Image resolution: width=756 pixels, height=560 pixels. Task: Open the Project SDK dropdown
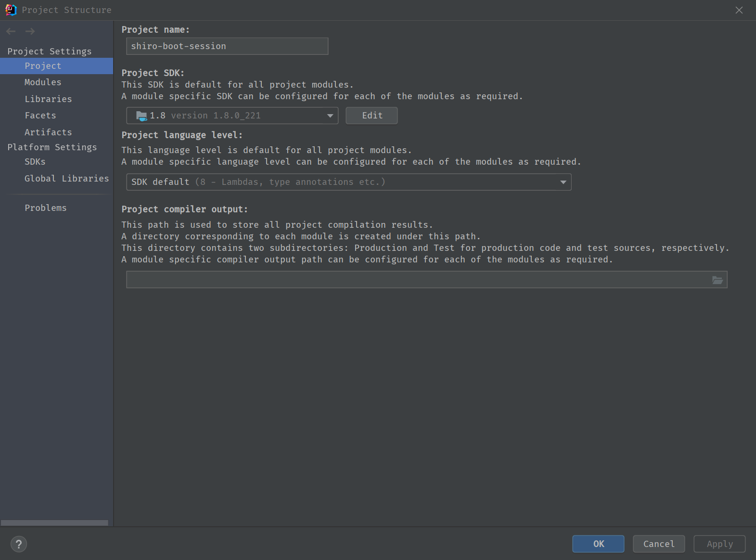pyautogui.click(x=232, y=116)
